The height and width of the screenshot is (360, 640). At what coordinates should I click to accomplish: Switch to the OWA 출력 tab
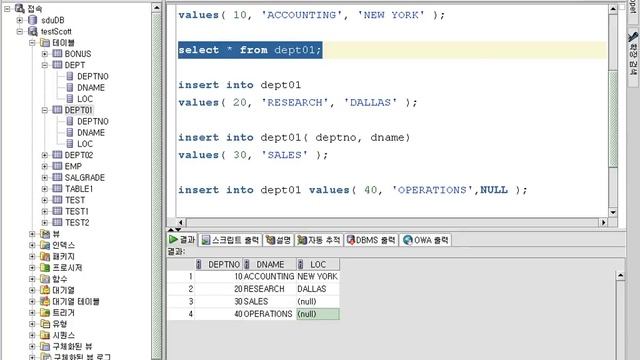coord(426,240)
